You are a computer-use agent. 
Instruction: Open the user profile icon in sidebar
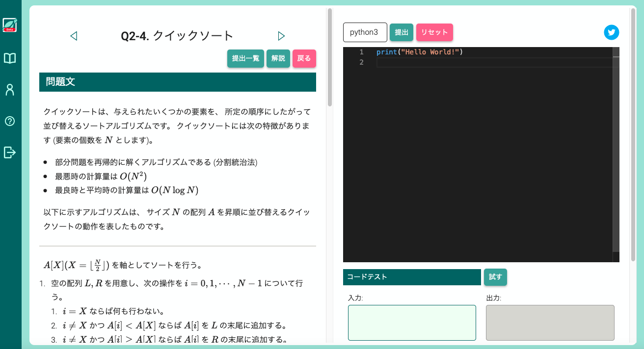pos(10,89)
